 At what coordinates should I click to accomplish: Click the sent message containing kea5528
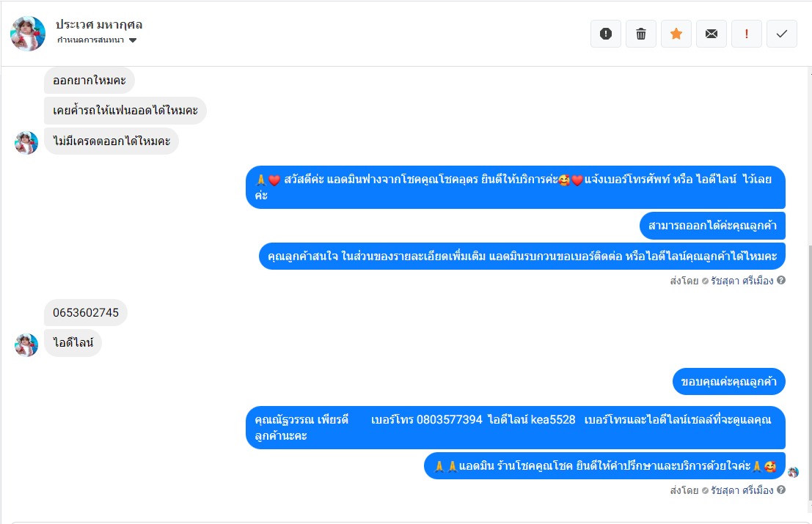pos(515,427)
